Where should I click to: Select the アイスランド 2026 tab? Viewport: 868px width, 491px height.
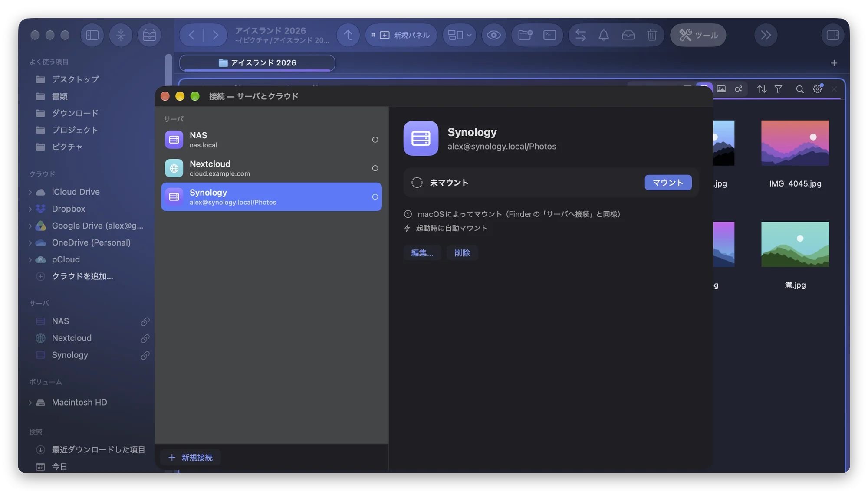(257, 63)
